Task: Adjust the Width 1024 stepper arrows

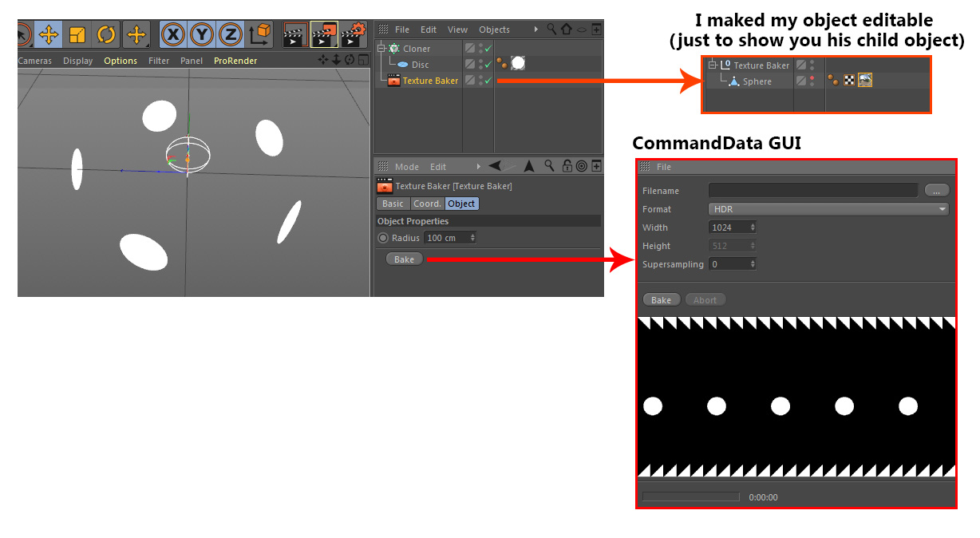Action: tap(753, 227)
